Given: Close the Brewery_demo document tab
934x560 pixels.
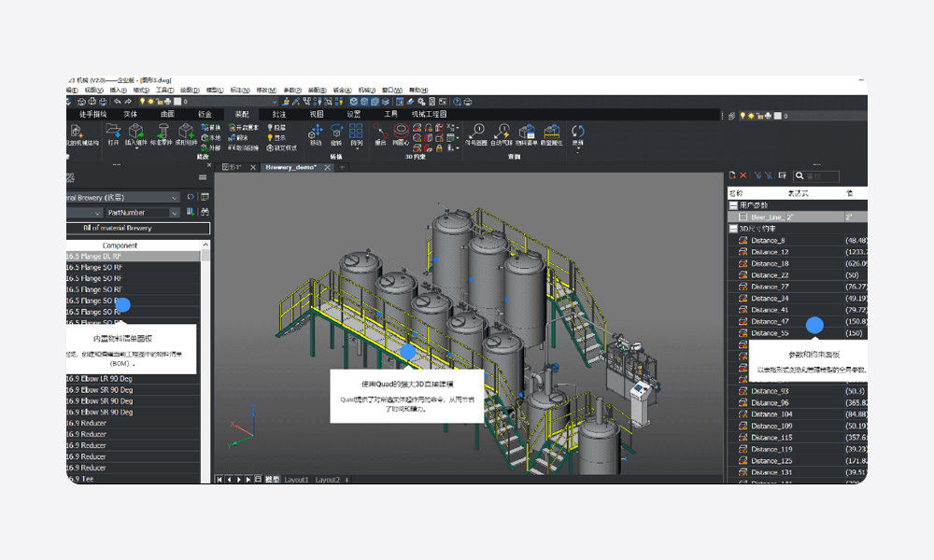Looking at the screenshot, I should (327, 168).
